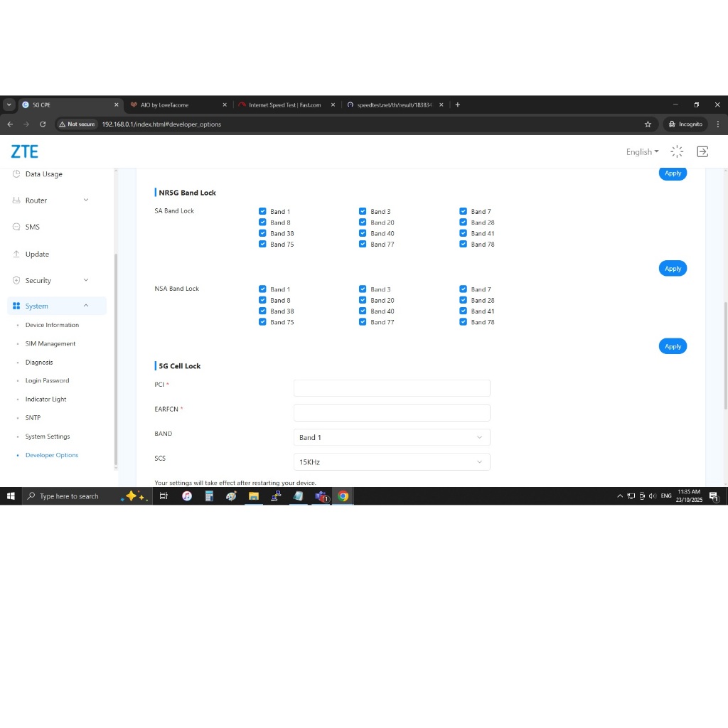This screenshot has width=728, height=728.
Task: Disable SA Band Lock Band 1
Action: 262,212
